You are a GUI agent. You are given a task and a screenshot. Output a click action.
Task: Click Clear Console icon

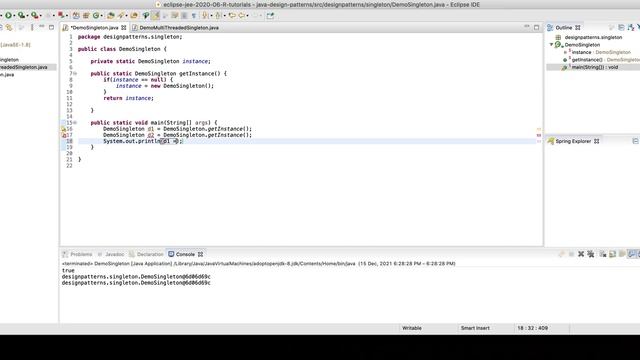pos(602,254)
